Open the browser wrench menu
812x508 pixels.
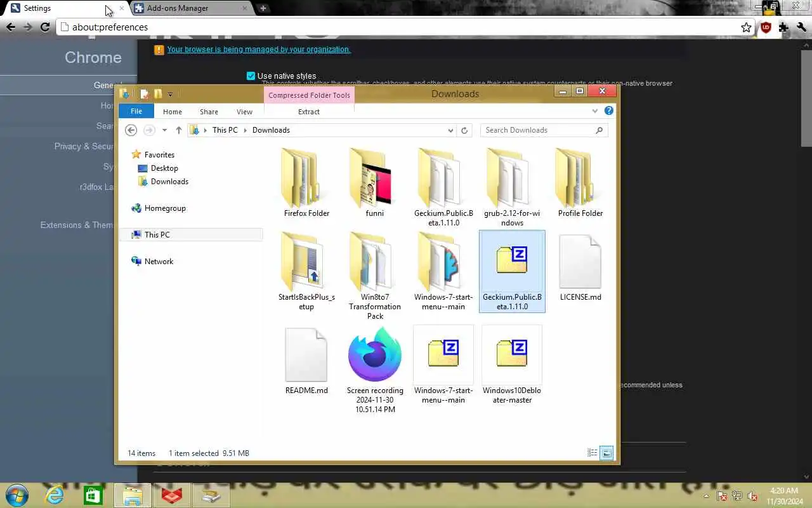click(x=801, y=27)
